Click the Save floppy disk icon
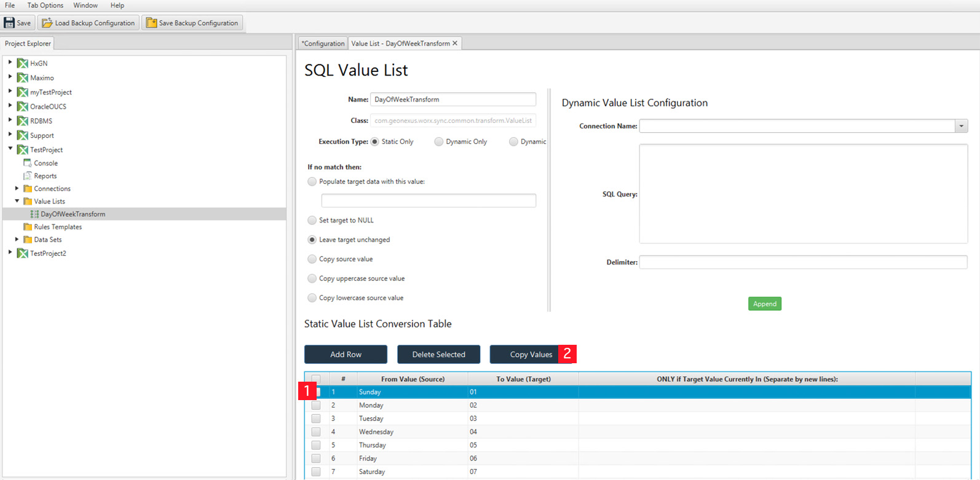The width and height of the screenshot is (980, 480). tap(9, 23)
